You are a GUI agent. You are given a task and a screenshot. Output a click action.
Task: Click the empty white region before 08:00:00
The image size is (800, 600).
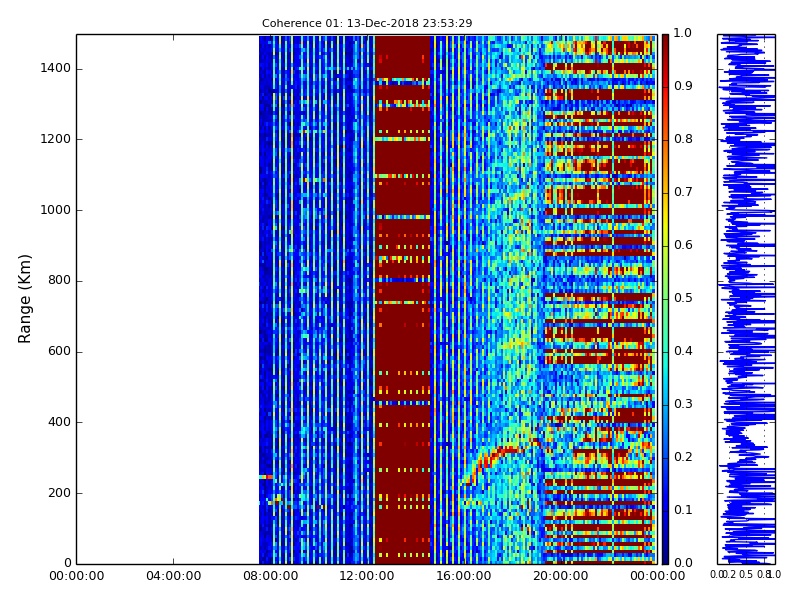point(168,299)
